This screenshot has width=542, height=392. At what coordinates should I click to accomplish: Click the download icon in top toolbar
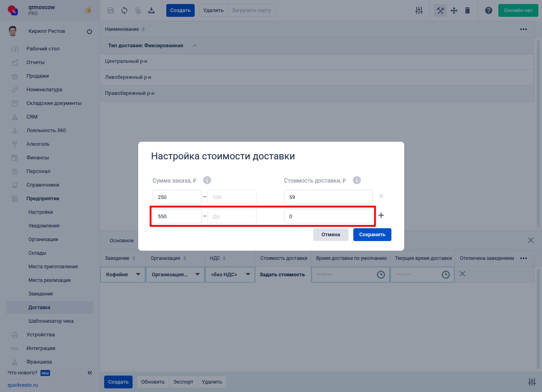(151, 10)
